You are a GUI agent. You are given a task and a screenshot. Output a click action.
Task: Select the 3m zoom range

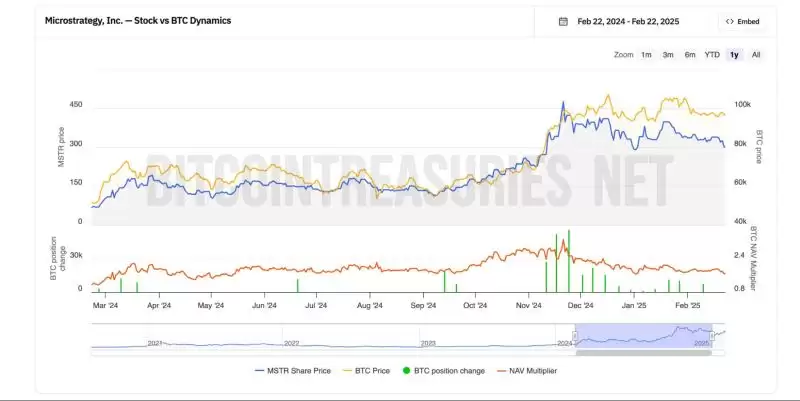point(668,55)
